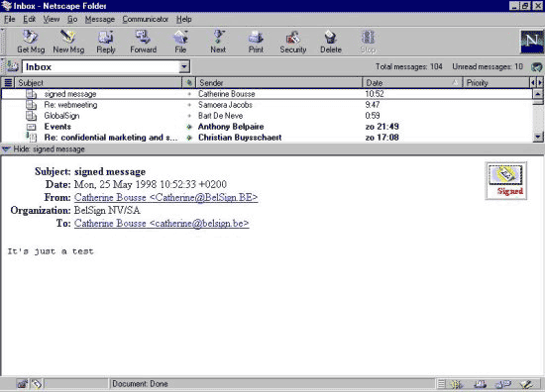Click the Message Center icon beside Inbox dropdown
This screenshot has height=392, width=545.
coord(13,66)
